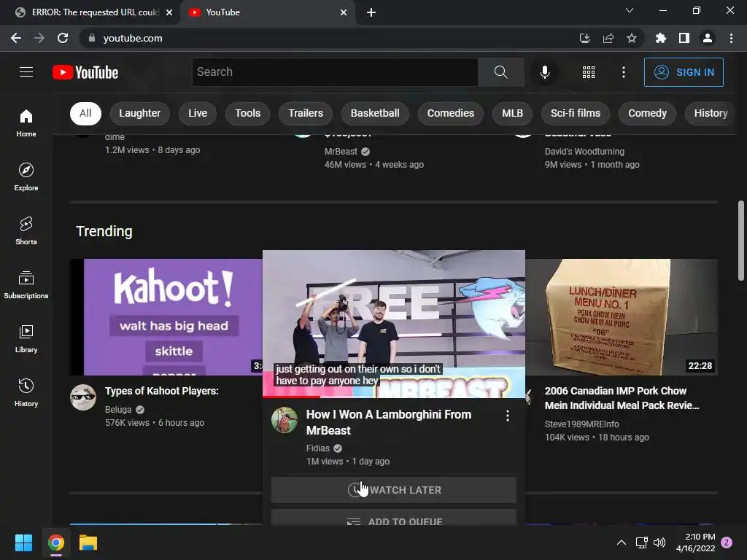The height and width of the screenshot is (560, 747).
Task: Select the Tools filter chip
Action: click(x=248, y=113)
